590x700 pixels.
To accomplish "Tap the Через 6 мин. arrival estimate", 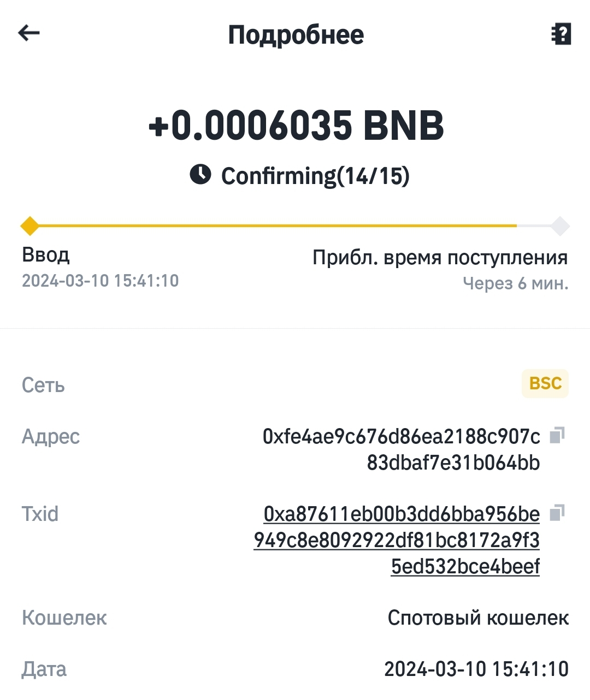I will (516, 283).
